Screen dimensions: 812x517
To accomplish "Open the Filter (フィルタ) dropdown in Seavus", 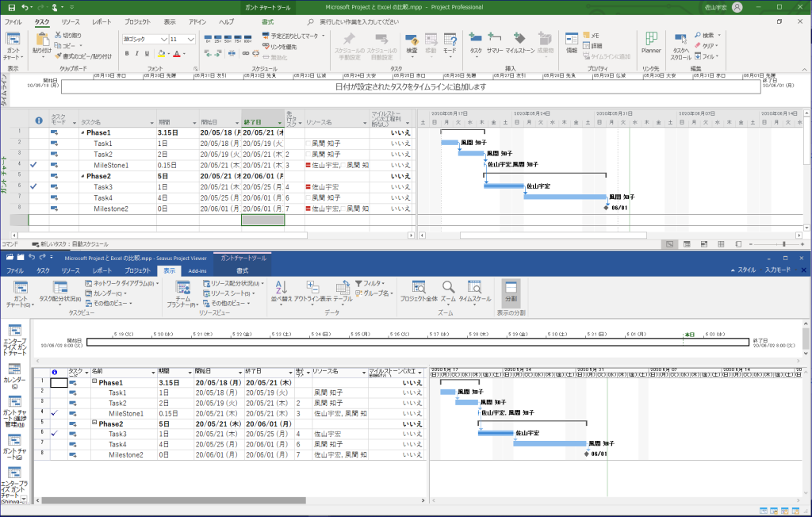I will click(x=370, y=283).
